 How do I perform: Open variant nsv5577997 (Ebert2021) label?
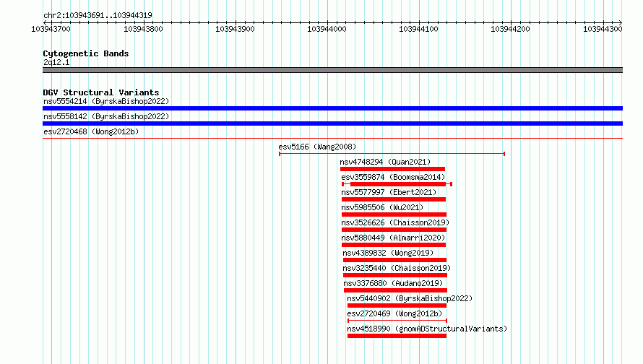pyautogui.click(x=389, y=192)
